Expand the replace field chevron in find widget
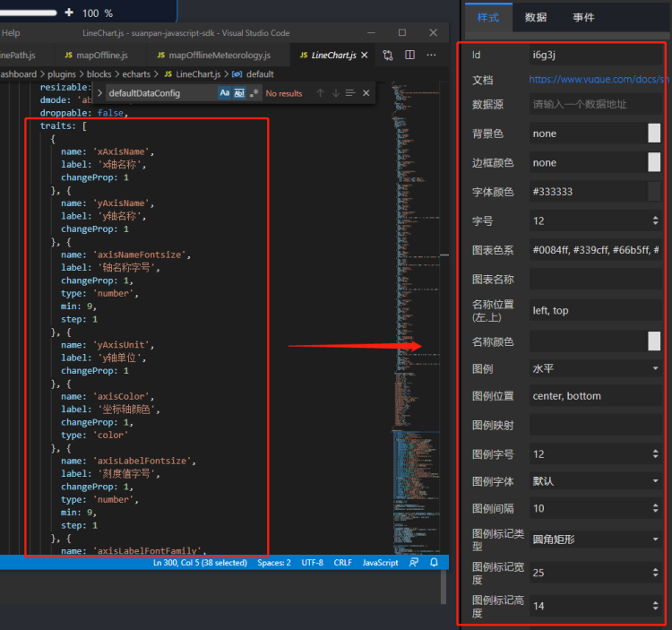Screen dimensions: 672x630 pyautogui.click(x=99, y=93)
